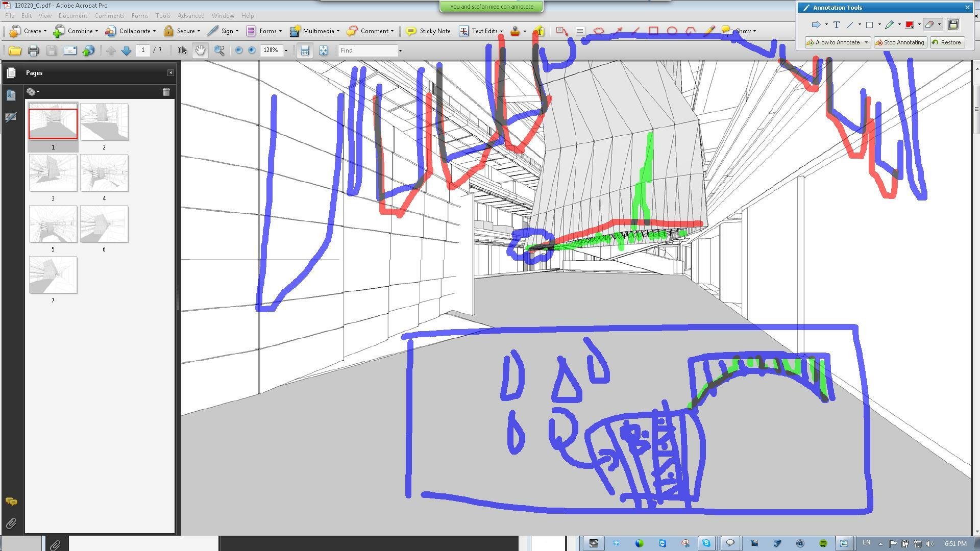Select the Text Box tool icon
Image resolution: width=980 pixels, height=551 pixels.
580,31
